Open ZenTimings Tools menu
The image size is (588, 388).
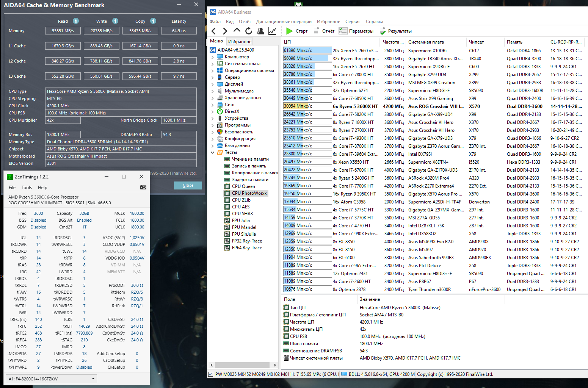coord(27,188)
